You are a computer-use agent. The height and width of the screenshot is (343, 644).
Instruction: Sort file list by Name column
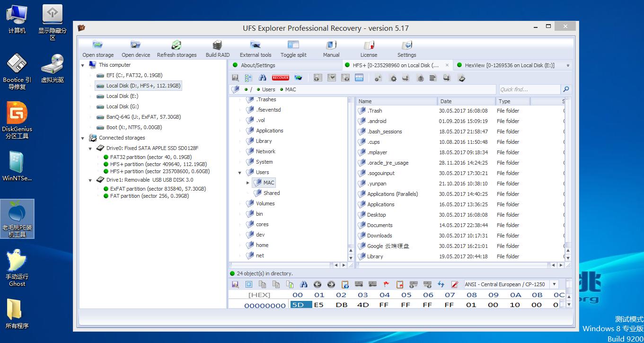[397, 101]
